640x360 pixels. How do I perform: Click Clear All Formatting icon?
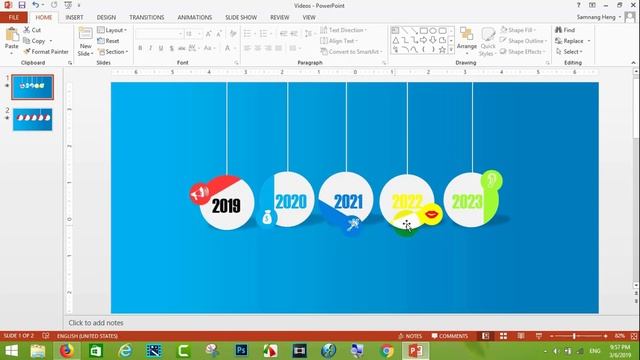click(x=233, y=34)
